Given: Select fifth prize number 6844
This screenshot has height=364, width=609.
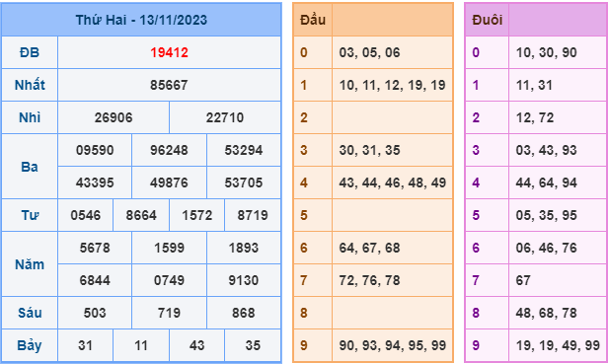Looking at the screenshot, I should tap(95, 280).
